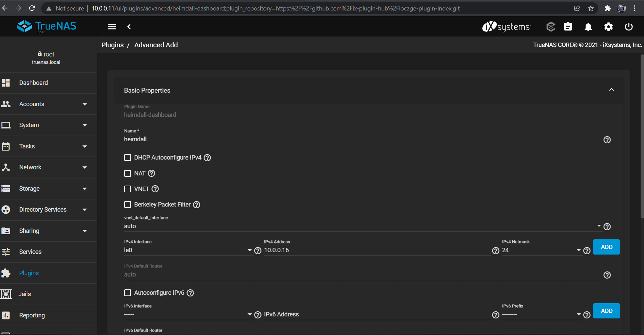Click the TrueCommand layered cube icon
This screenshot has width=644, height=335.
click(551, 27)
